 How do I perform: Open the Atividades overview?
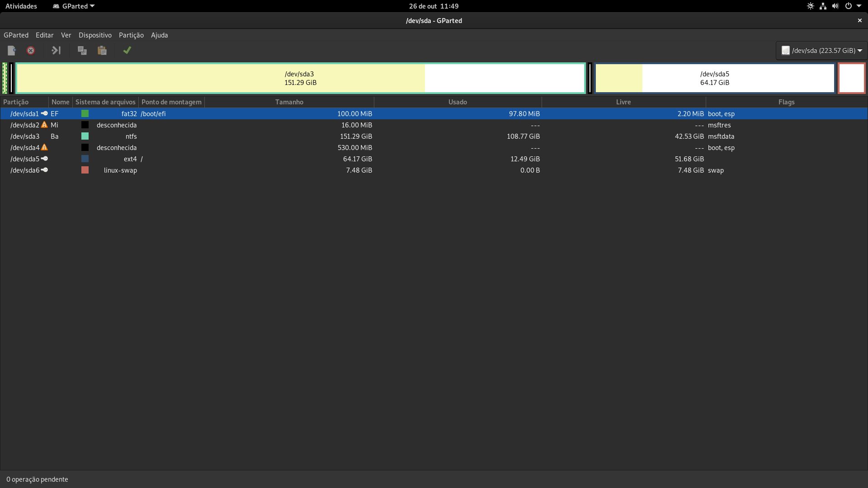point(21,6)
